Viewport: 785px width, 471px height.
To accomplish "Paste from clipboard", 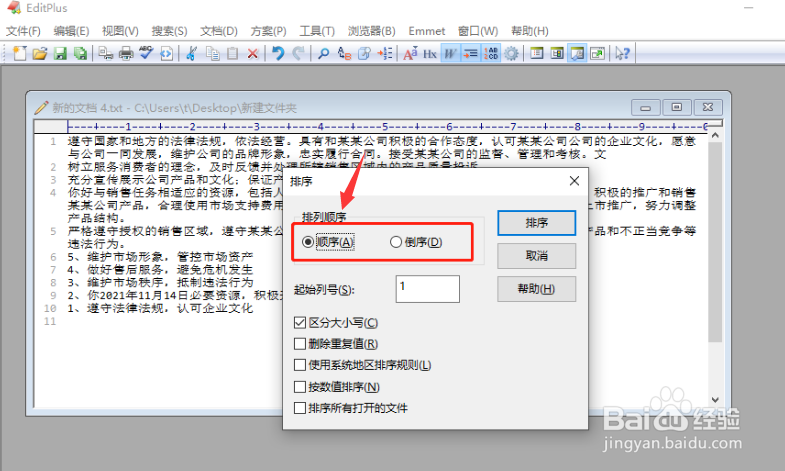I will [232, 53].
